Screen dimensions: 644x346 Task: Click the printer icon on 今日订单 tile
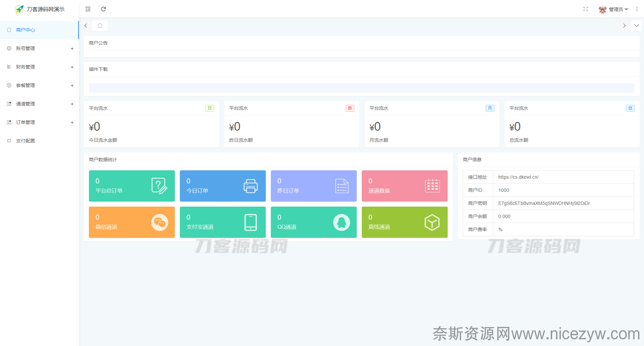point(251,186)
